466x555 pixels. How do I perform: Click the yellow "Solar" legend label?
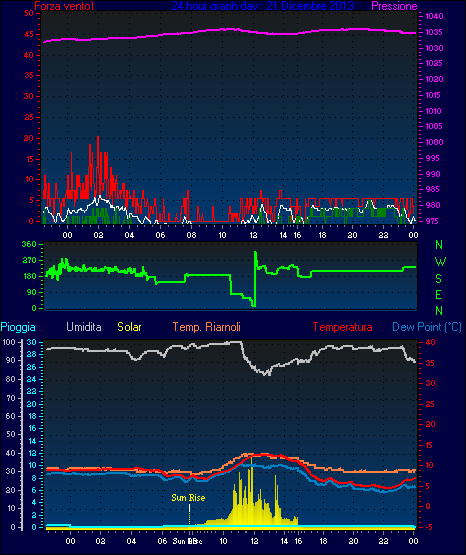(130, 327)
